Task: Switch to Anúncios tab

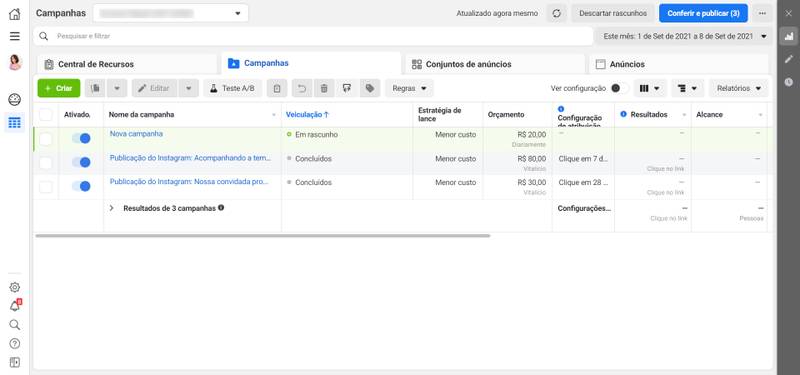Action: 679,64
